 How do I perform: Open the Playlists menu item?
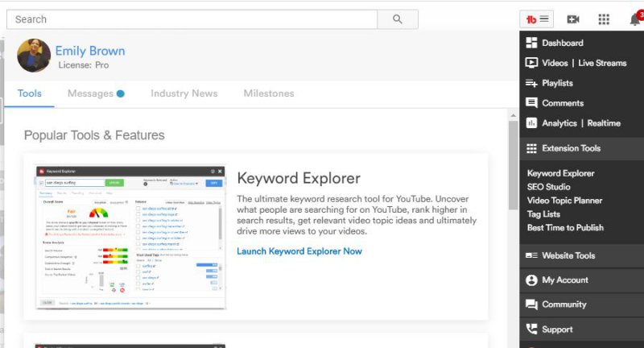[x=557, y=83]
